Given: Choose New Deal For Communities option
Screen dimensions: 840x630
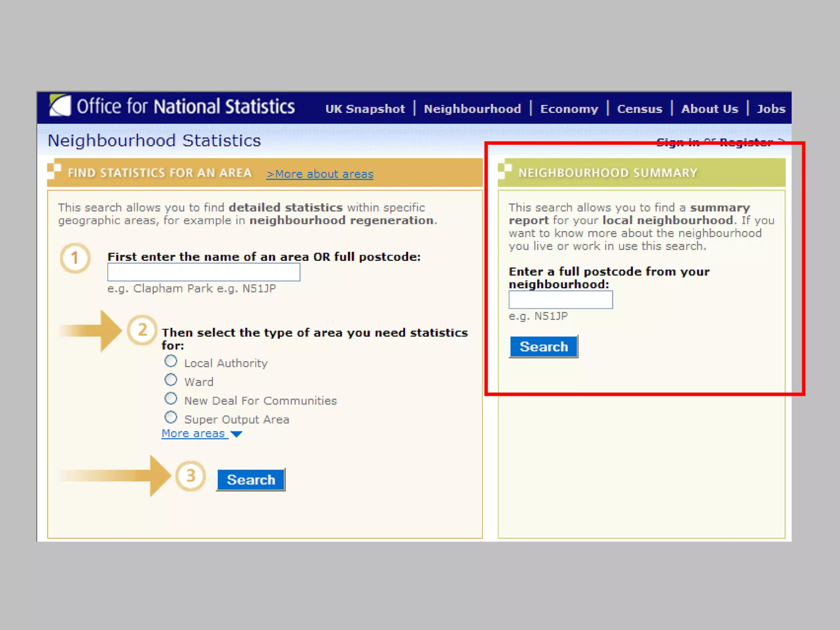Looking at the screenshot, I should (x=171, y=399).
